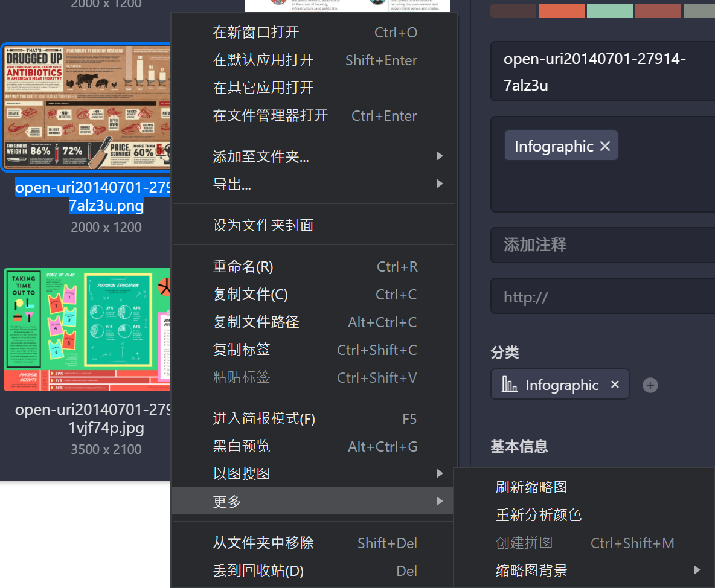Click the Infographic category bar-chart icon

click(x=509, y=384)
